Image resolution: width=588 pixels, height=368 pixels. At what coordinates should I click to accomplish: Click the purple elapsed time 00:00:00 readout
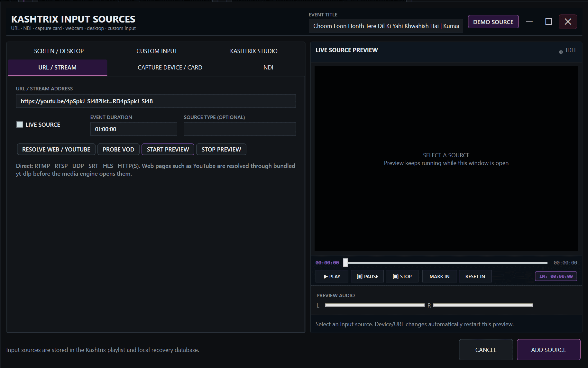[x=327, y=263]
